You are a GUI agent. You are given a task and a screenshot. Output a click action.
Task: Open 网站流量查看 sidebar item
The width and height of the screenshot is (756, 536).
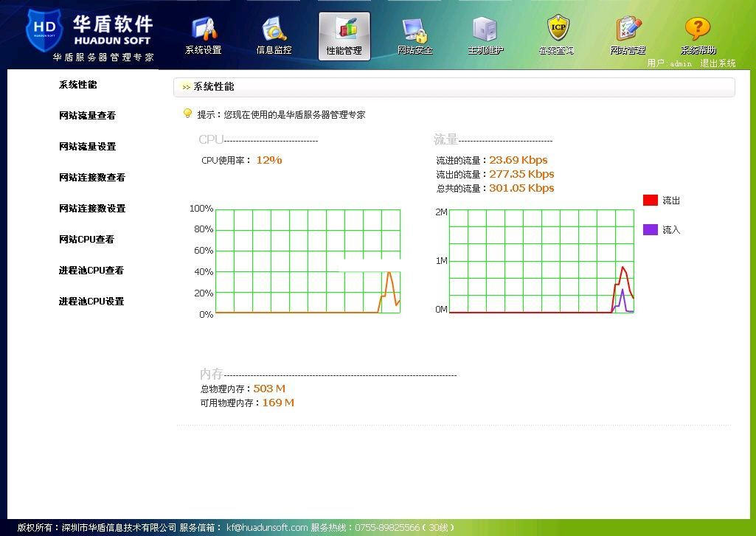pos(87,116)
